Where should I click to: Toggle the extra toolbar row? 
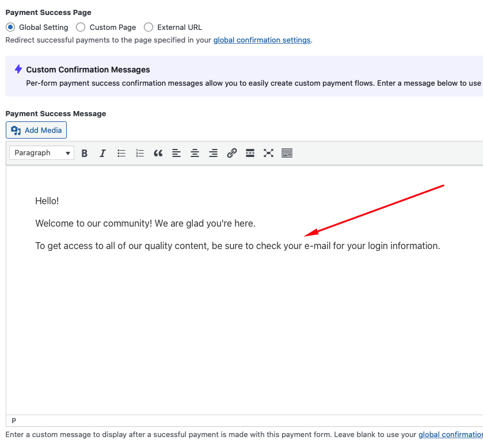click(x=287, y=153)
